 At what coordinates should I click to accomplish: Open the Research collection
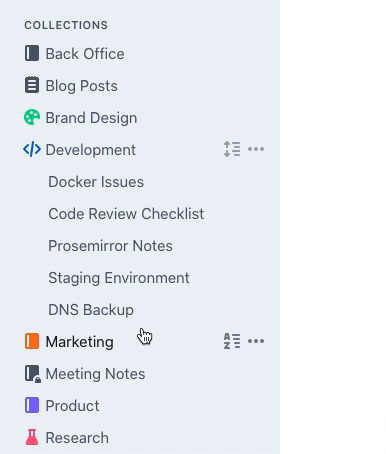pos(77,438)
